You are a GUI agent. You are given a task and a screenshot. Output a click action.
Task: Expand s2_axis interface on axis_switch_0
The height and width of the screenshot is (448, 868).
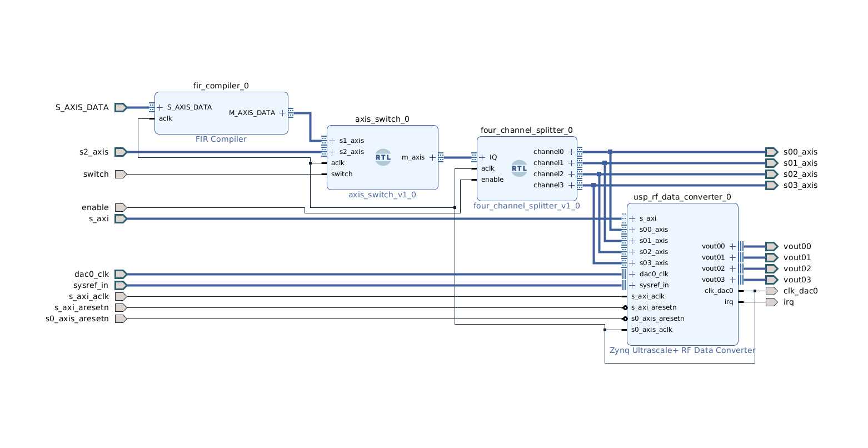332,152
